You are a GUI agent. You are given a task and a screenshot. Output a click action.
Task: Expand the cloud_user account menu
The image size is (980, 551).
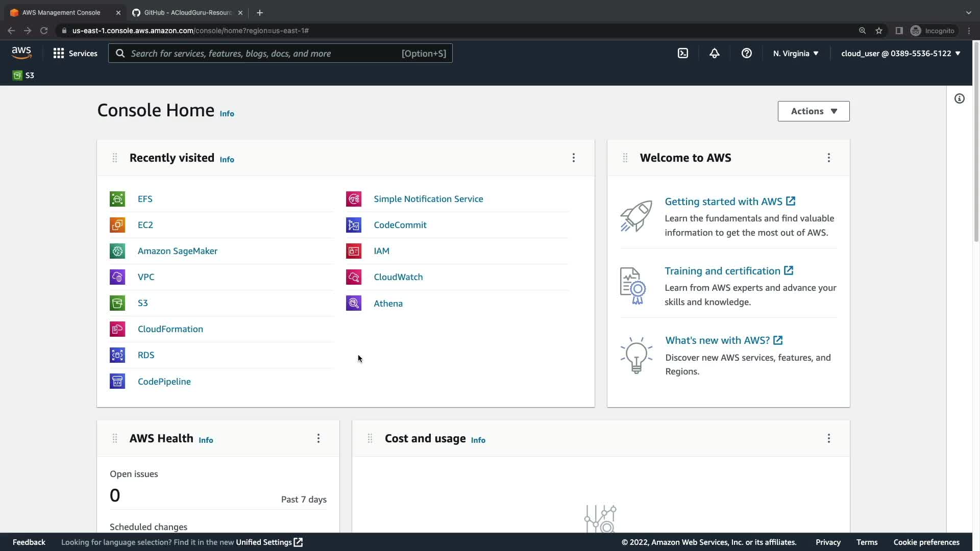(x=900, y=53)
